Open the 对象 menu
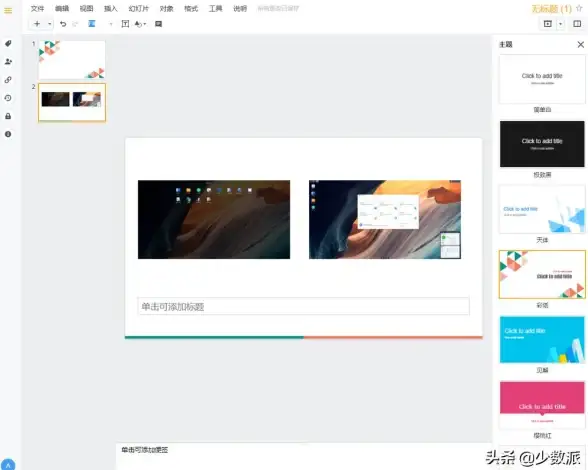Screen dimensions: 588x470 [x=166, y=9]
